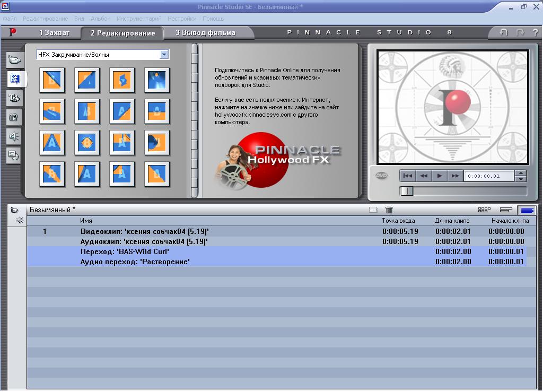Open help with the question mark icon
The width and height of the screenshot is (543, 392).
[x=535, y=32]
